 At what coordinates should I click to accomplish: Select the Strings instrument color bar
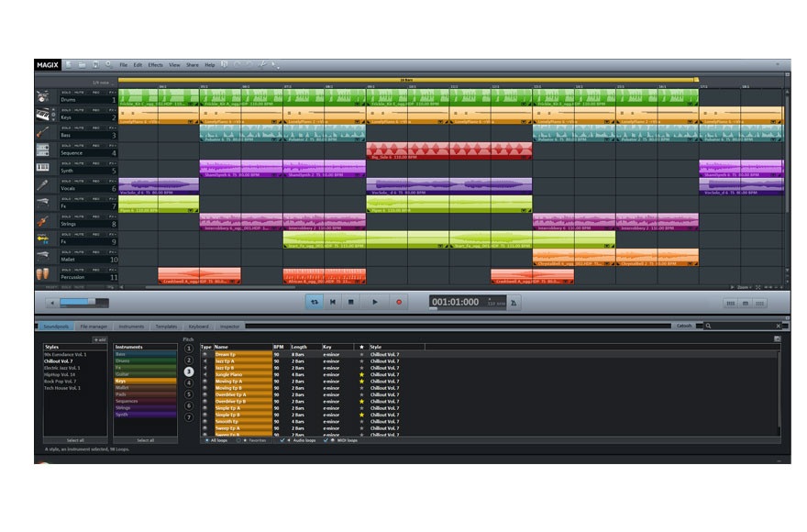click(145, 408)
